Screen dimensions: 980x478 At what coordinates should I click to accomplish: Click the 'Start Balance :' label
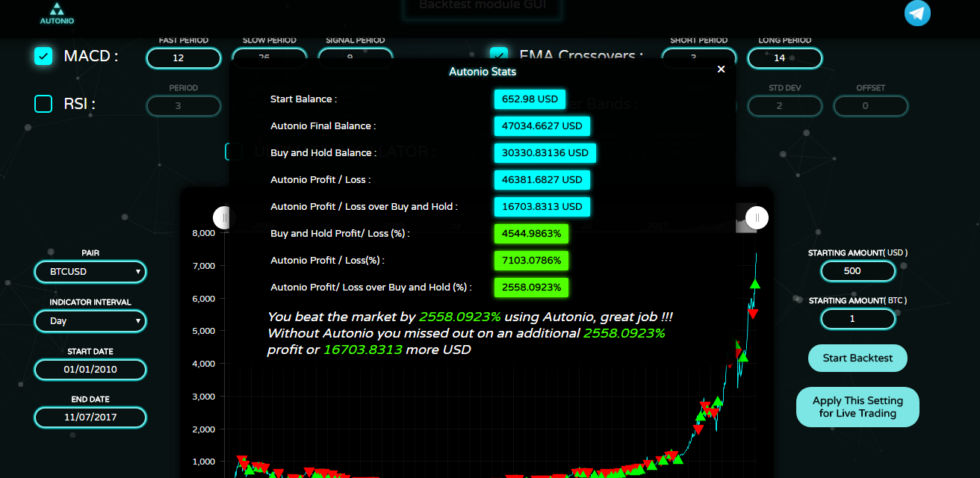303,99
